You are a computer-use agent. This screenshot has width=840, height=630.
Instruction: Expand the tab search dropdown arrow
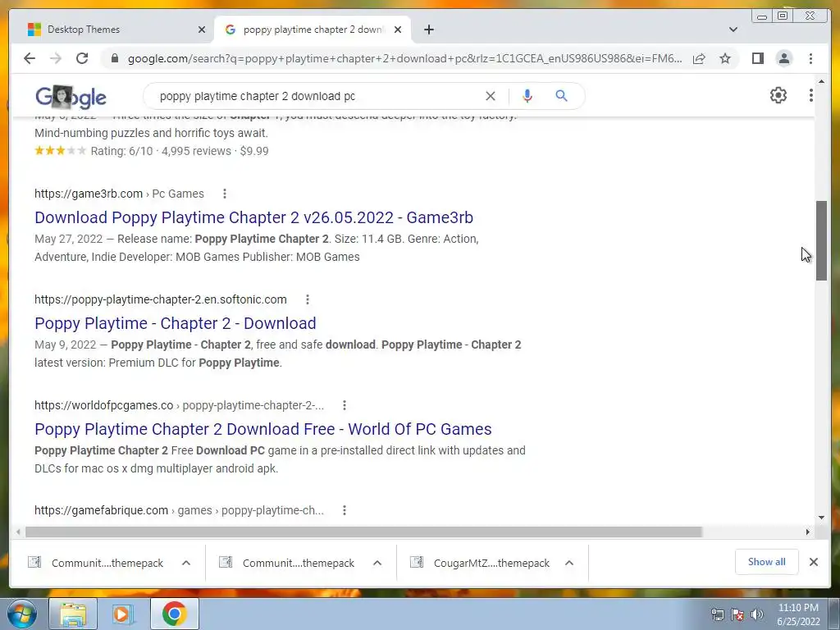coord(733,30)
